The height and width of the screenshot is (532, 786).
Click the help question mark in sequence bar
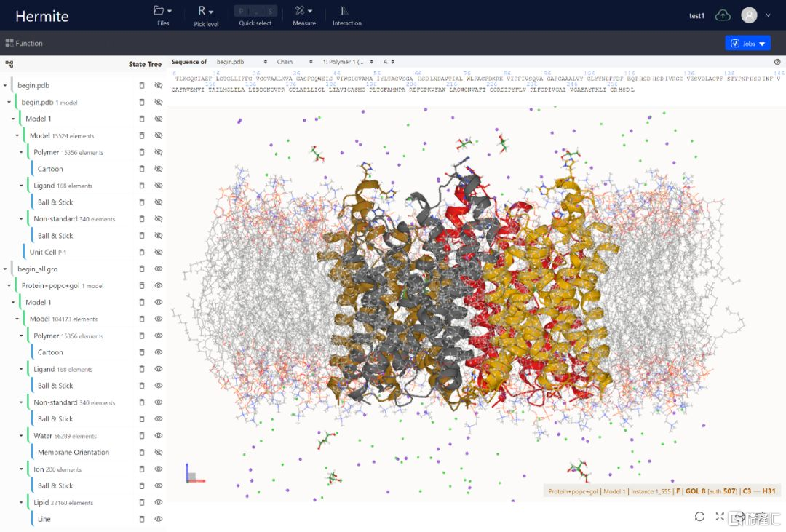coord(777,63)
